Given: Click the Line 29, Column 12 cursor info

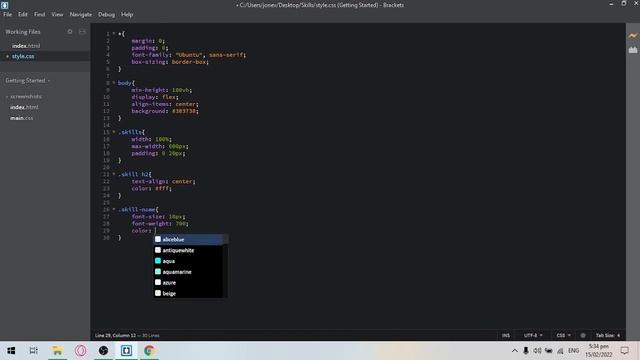Looking at the screenshot, I should [x=115, y=336].
